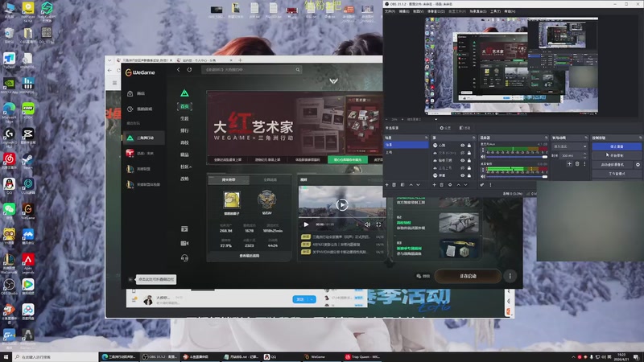Toggle lock on the second OBS source

[x=469, y=153]
